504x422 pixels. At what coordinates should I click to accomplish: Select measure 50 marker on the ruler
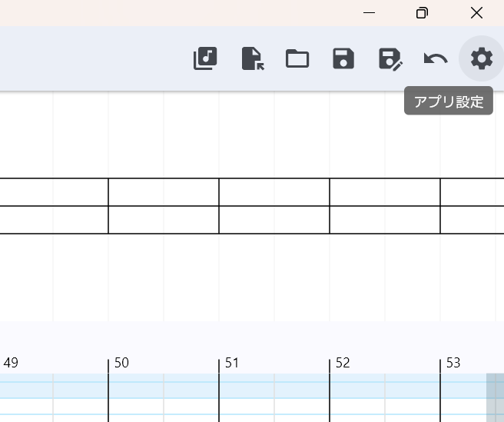121,363
